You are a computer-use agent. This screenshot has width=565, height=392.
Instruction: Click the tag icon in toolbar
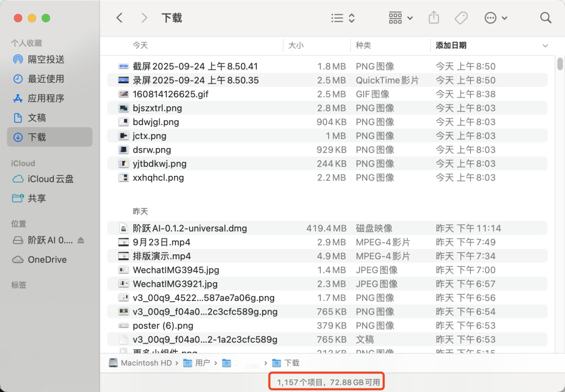tap(461, 18)
